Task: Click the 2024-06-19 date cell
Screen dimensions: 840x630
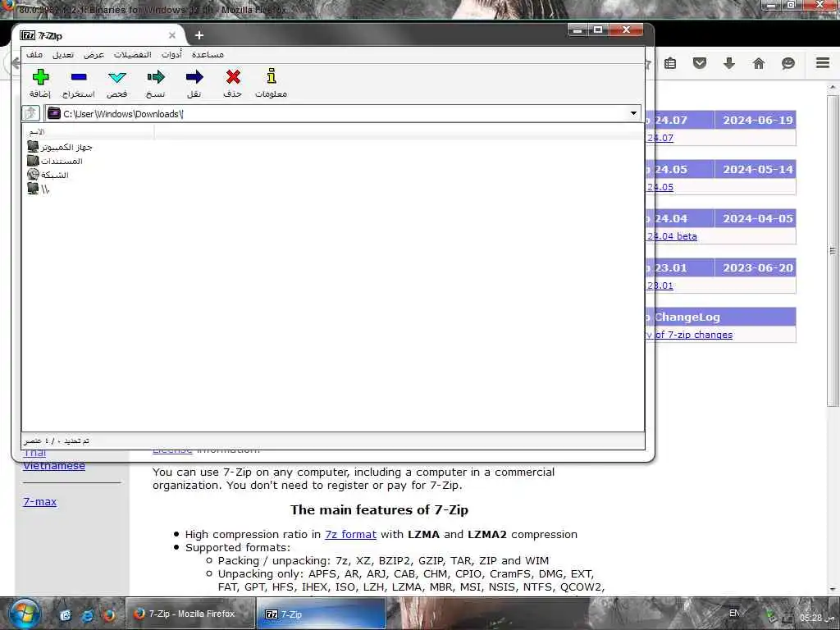Action: 757,120
